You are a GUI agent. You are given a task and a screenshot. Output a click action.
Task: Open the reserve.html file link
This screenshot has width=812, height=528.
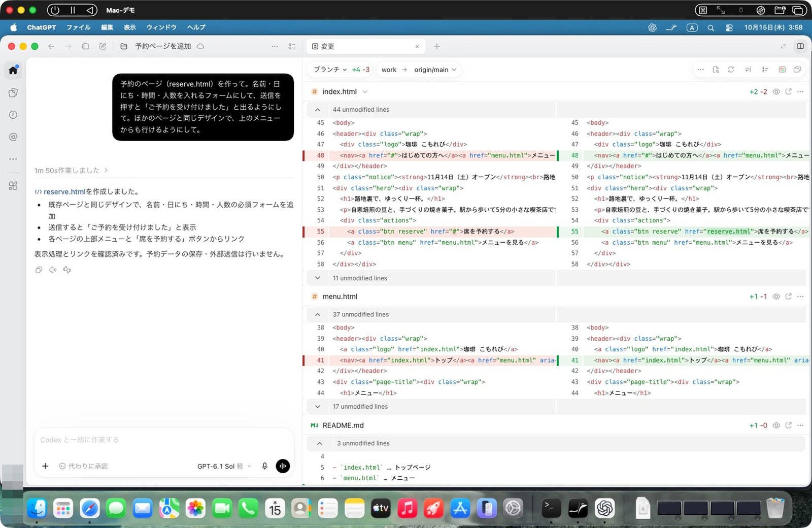(64, 192)
